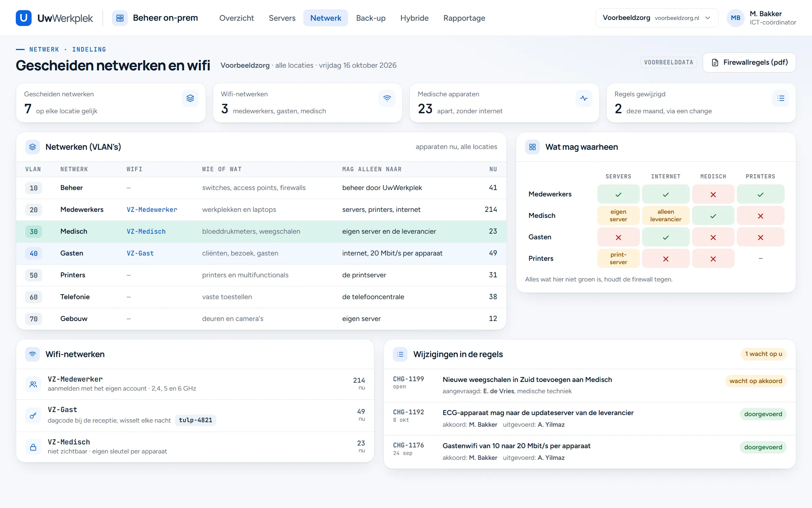
Task: Select the Netwerk tab
Action: (x=326, y=18)
